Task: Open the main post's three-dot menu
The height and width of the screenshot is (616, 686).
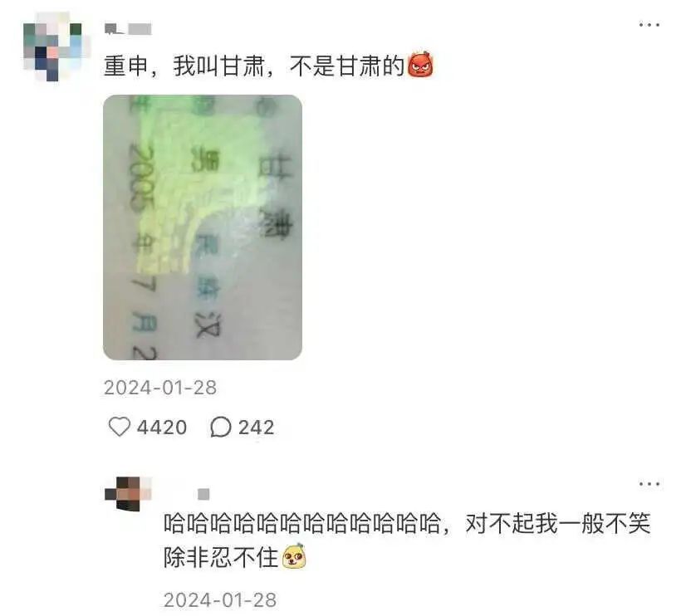Action: (649, 25)
